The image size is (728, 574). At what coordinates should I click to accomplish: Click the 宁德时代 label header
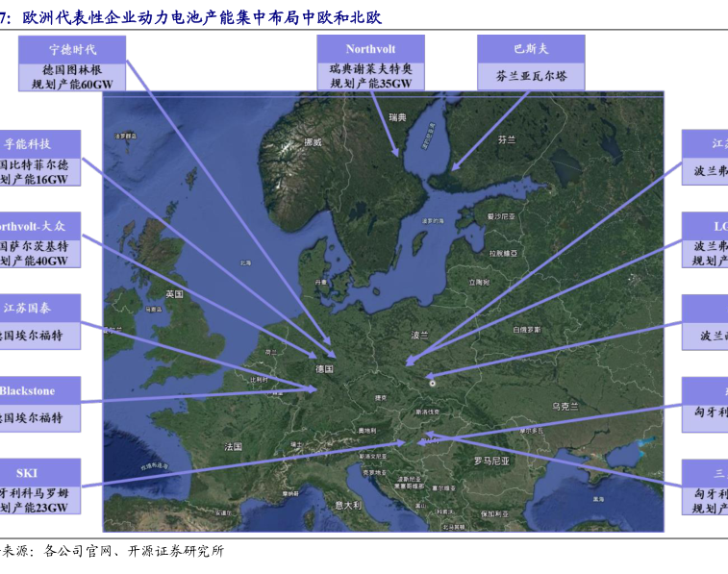coord(72,49)
